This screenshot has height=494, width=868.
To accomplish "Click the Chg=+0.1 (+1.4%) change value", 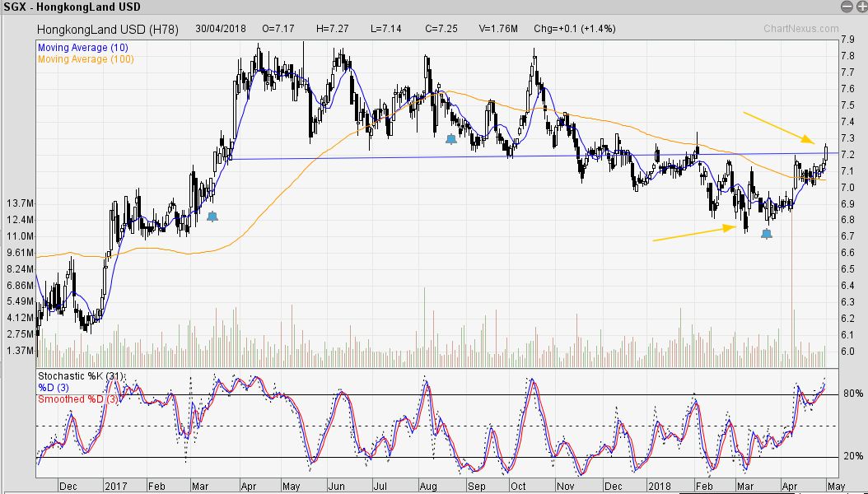I will click(575, 29).
